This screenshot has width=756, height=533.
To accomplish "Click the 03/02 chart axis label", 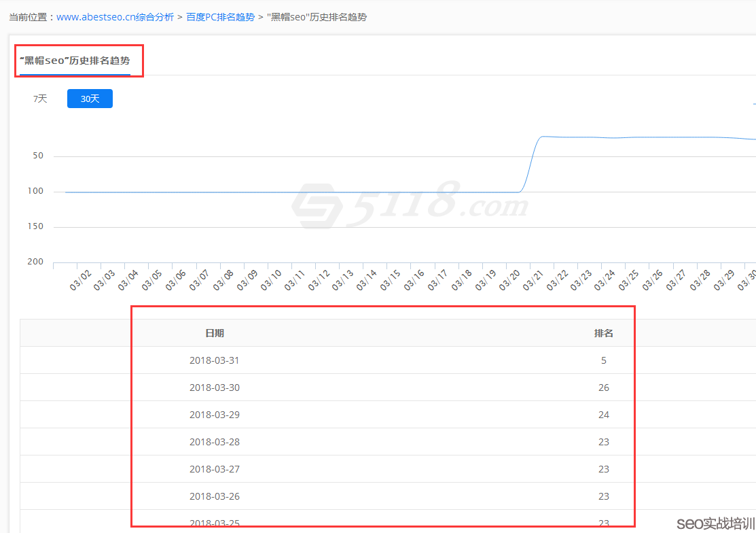I will tap(80, 280).
